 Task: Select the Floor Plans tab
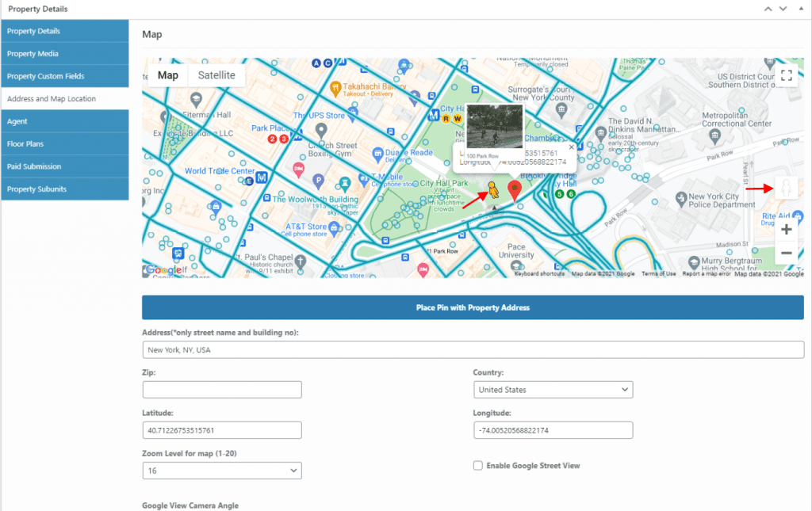[65, 143]
